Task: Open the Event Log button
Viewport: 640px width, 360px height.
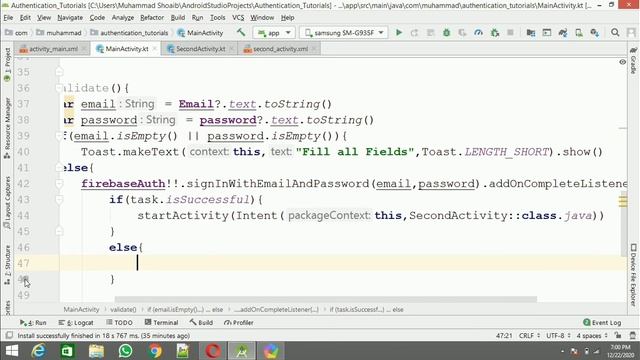Action: click(602, 322)
